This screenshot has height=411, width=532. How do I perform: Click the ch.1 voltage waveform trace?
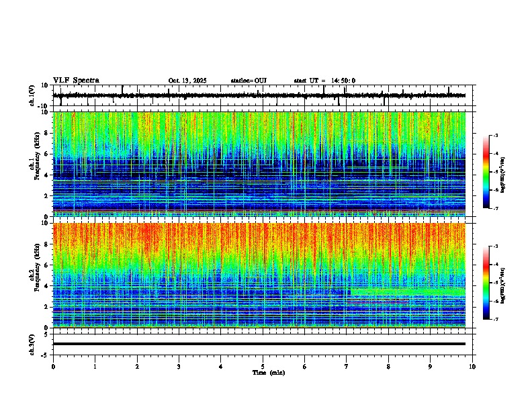[259, 95]
